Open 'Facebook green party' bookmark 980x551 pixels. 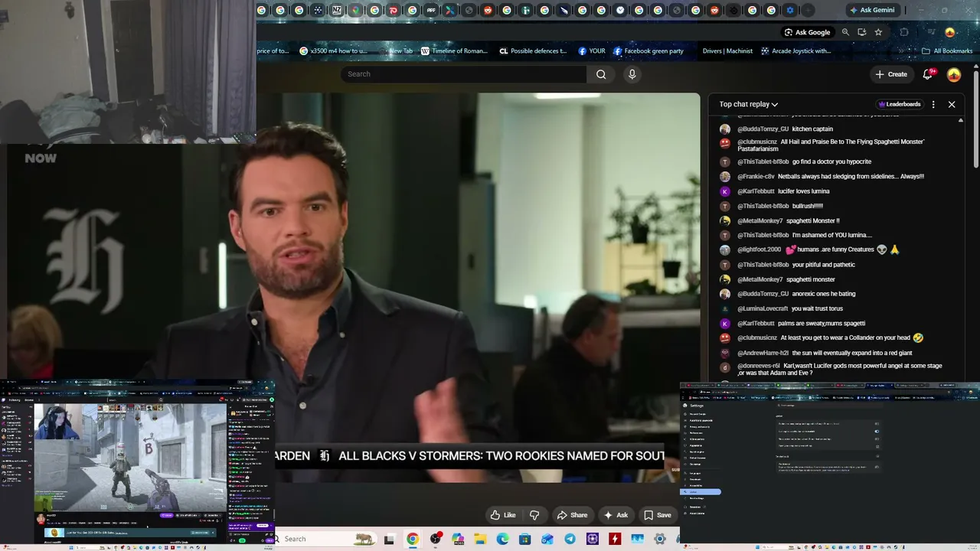tap(648, 51)
